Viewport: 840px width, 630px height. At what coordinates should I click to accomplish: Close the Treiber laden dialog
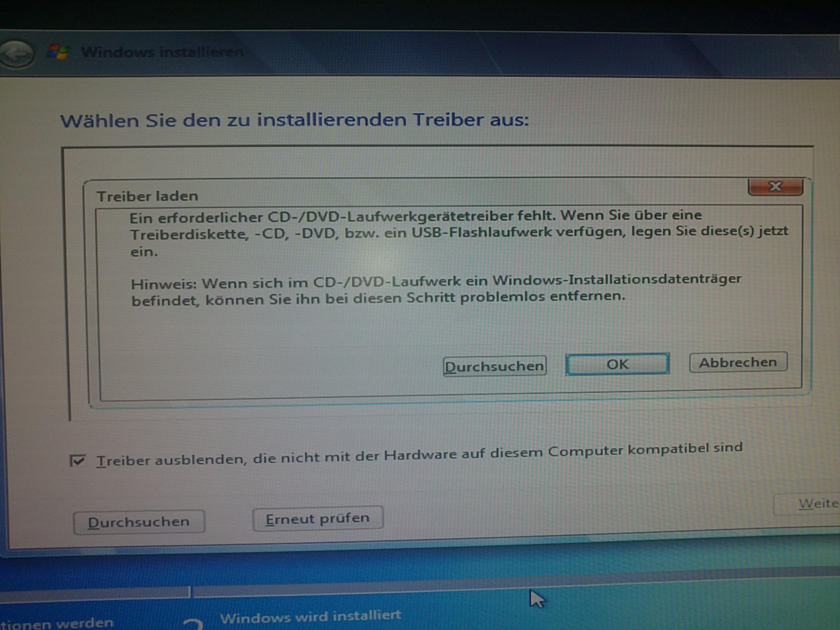[775, 187]
